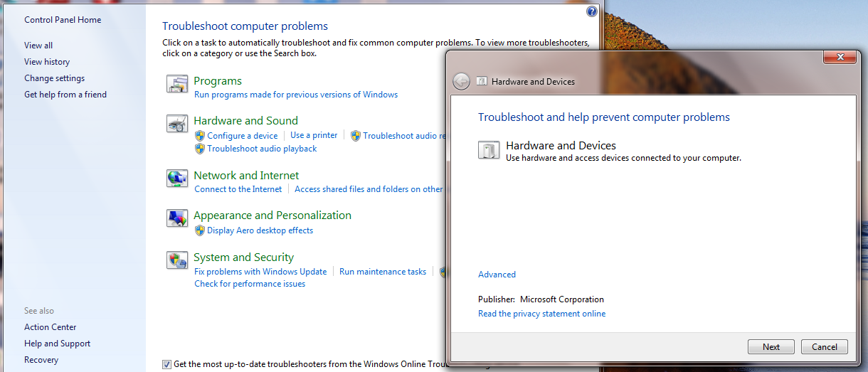868x372 pixels.
Task: Open Control Panel Home
Action: point(63,20)
